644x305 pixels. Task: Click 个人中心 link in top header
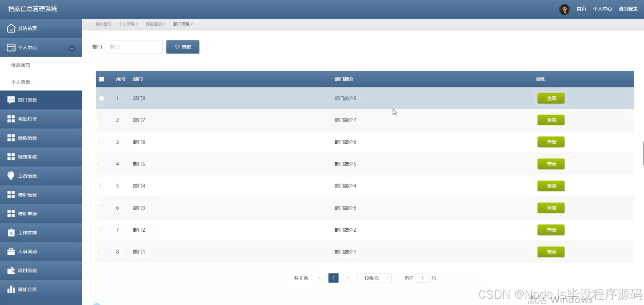point(602,9)
